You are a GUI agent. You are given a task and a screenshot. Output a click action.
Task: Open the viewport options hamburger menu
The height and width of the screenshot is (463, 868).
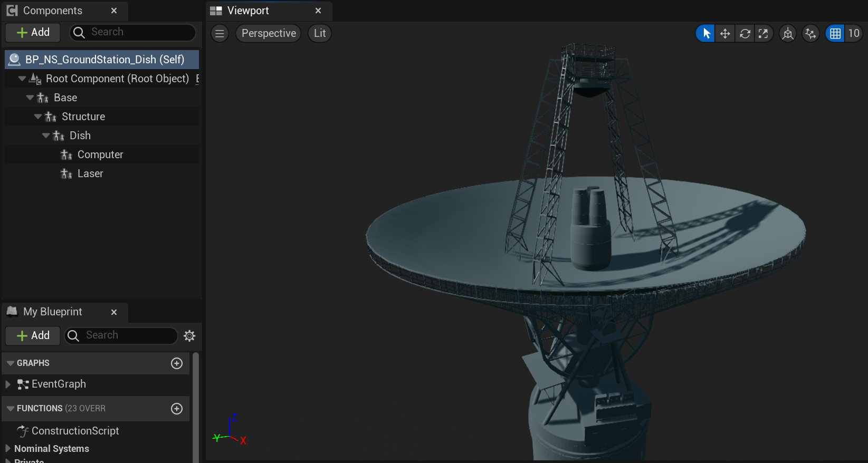click(220, 33)
